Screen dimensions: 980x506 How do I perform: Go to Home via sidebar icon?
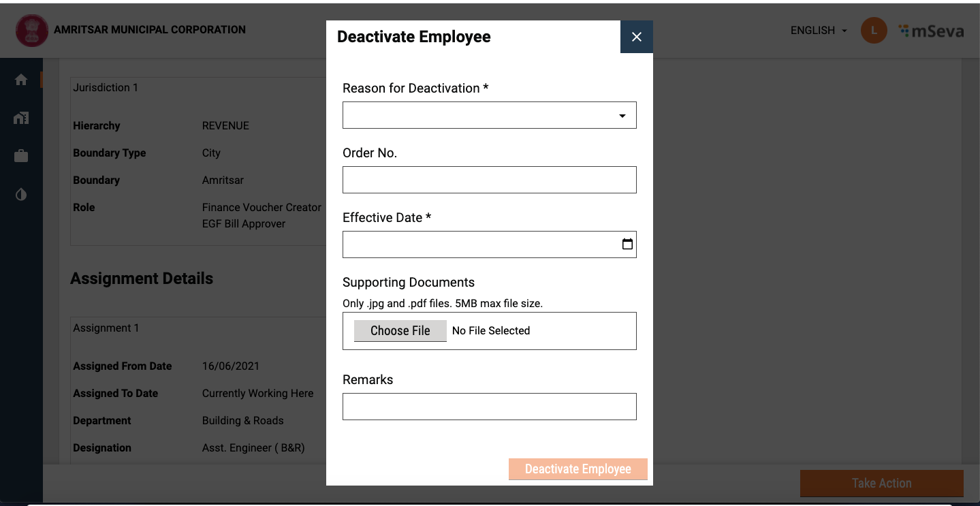pyautogui.click(x=21, y=80)
